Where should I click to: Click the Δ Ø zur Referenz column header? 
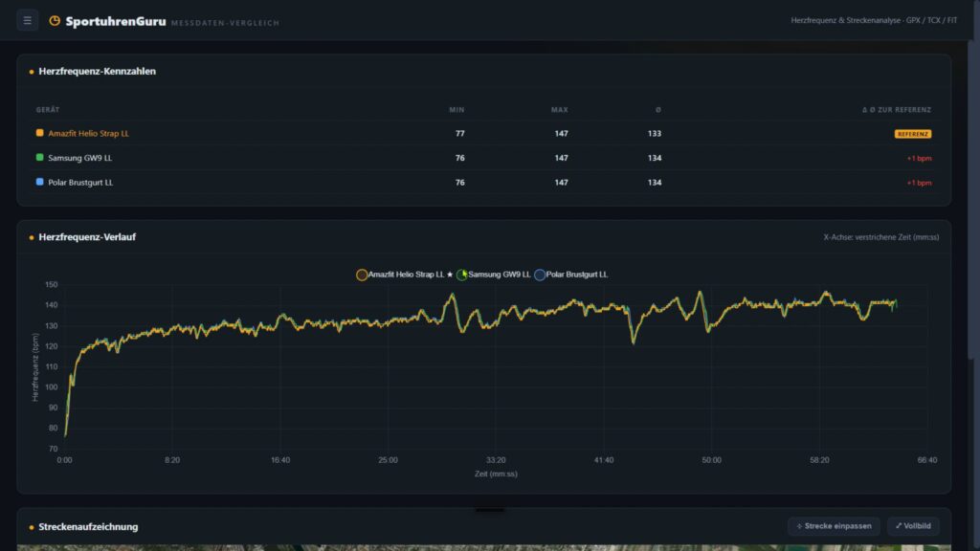click(x=896, y=110)
